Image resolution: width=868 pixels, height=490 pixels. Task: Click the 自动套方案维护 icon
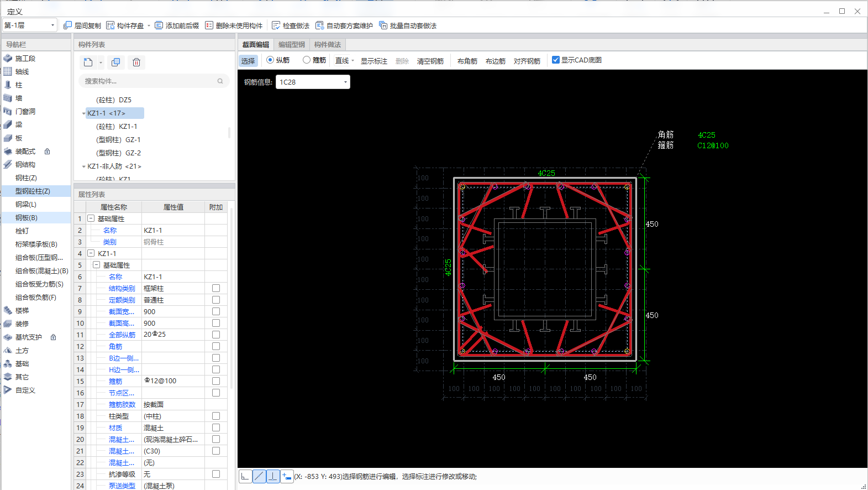320,25
